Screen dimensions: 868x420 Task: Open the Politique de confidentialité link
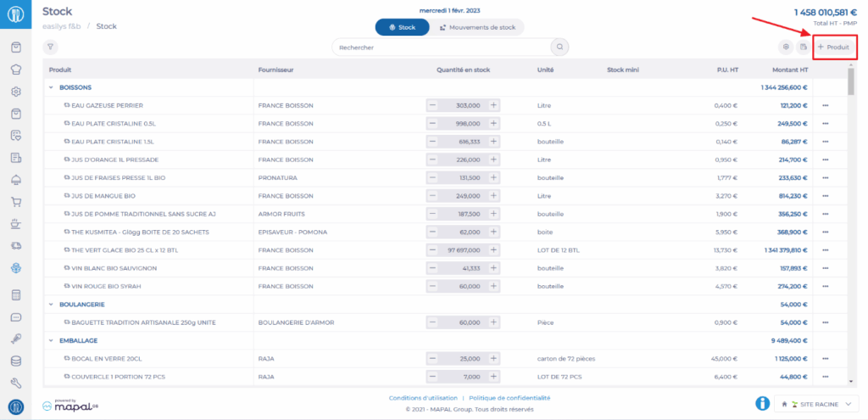pyautogui.click(x=509, y=397)
